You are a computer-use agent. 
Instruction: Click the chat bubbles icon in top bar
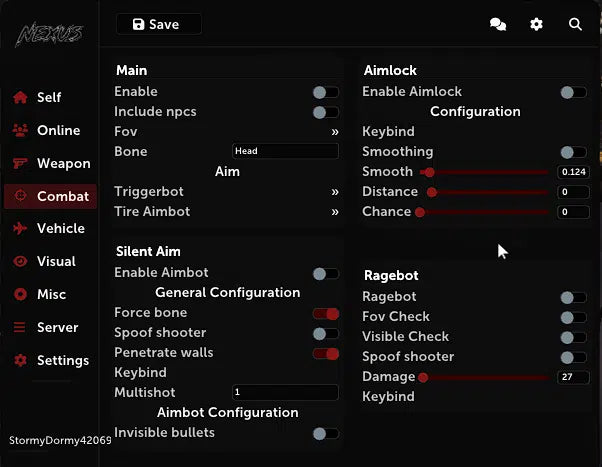point(497,24)
